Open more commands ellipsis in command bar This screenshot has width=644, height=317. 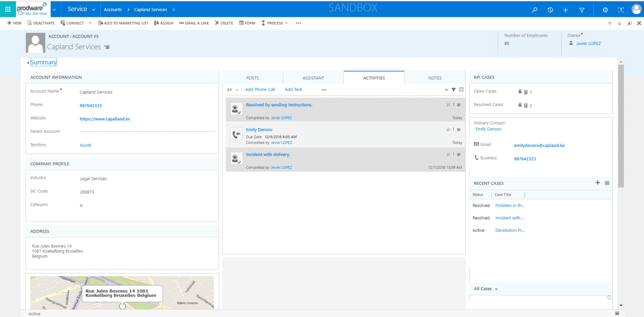tap(298, 23)
